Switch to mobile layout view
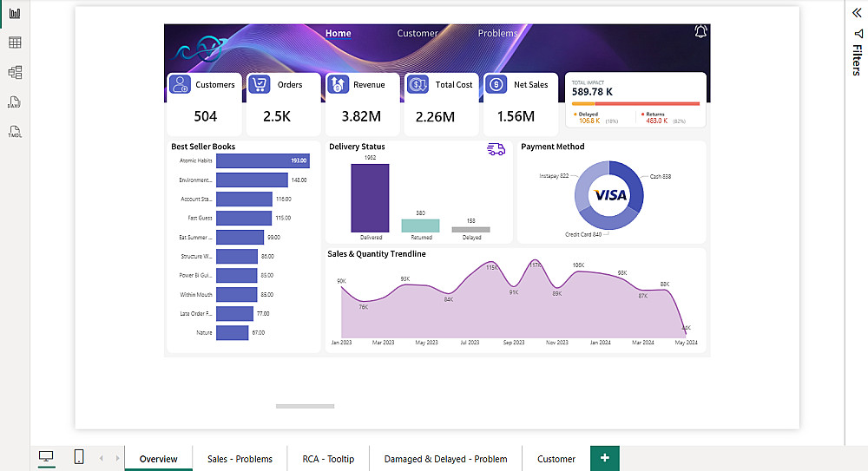Image resolution: width=868 pixels, height=471 pixels. click(x=79, y=456)
